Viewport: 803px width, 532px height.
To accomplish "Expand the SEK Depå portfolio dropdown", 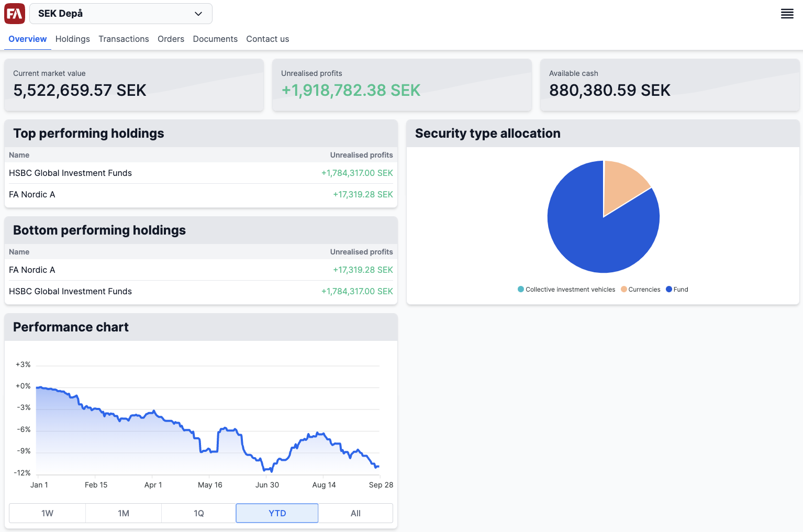I will click(x=121, y=14).
